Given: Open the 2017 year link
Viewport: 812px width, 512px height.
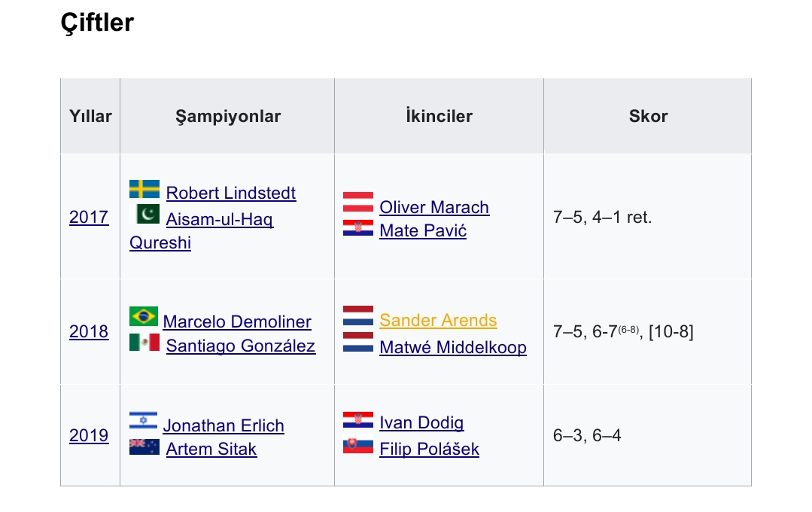Looking at the screenshot, I should 89,217.
